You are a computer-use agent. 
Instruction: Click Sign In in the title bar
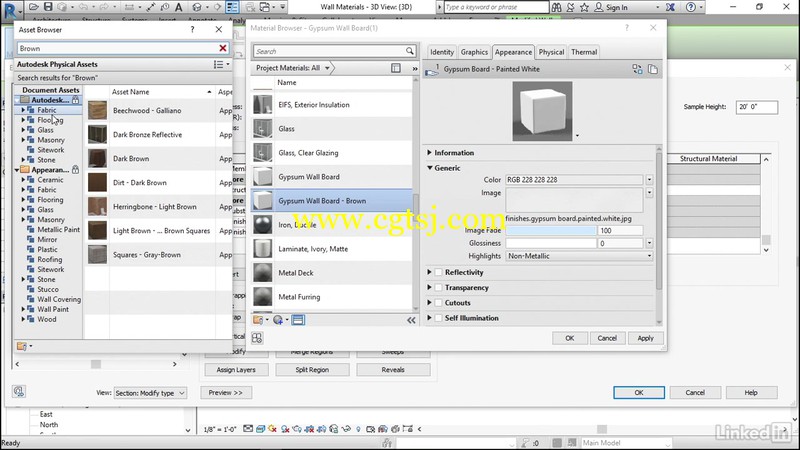pyautogui.click(x=617, y=7)
